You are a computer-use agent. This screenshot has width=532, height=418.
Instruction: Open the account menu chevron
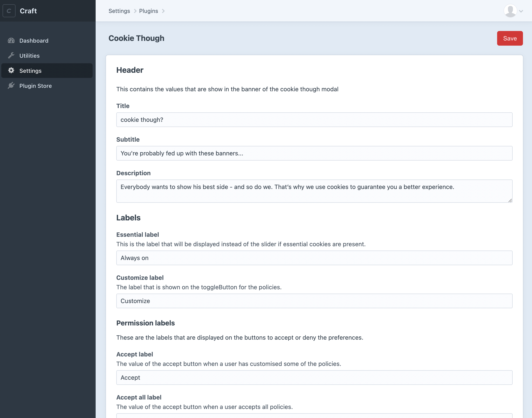(521, 11)
